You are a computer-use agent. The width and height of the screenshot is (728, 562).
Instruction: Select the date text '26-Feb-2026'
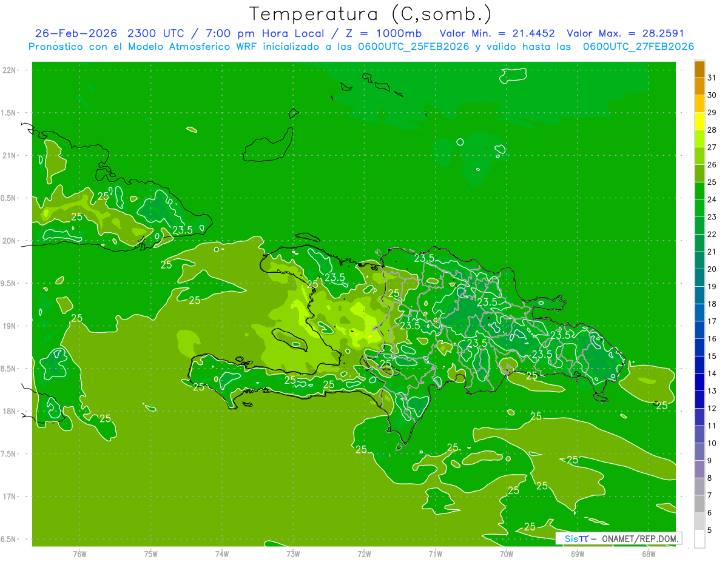[x=76, y=33]
